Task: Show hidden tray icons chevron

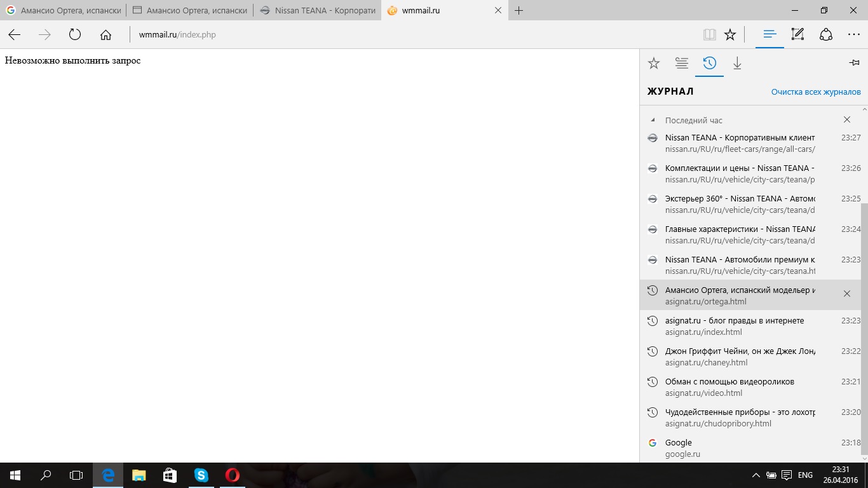Action: (756, 475)
